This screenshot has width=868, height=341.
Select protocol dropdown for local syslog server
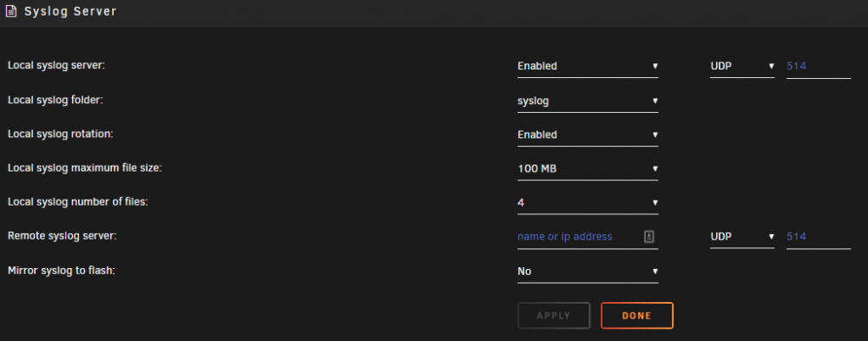click(x=742, y=66)
